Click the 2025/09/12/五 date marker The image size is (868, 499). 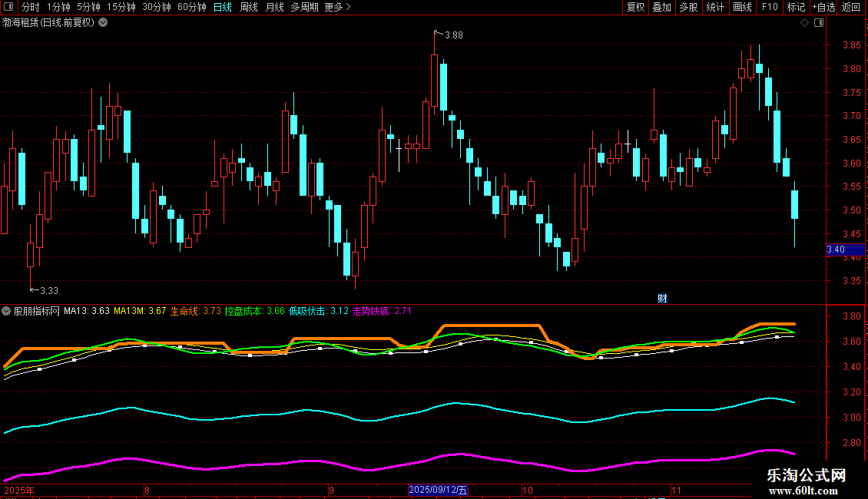tap(438, 490)
